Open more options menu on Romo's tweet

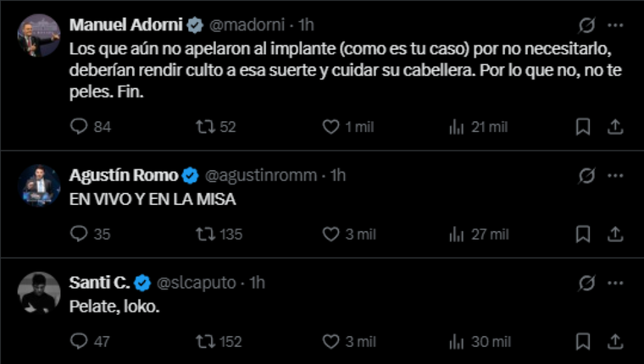point(616,175)
